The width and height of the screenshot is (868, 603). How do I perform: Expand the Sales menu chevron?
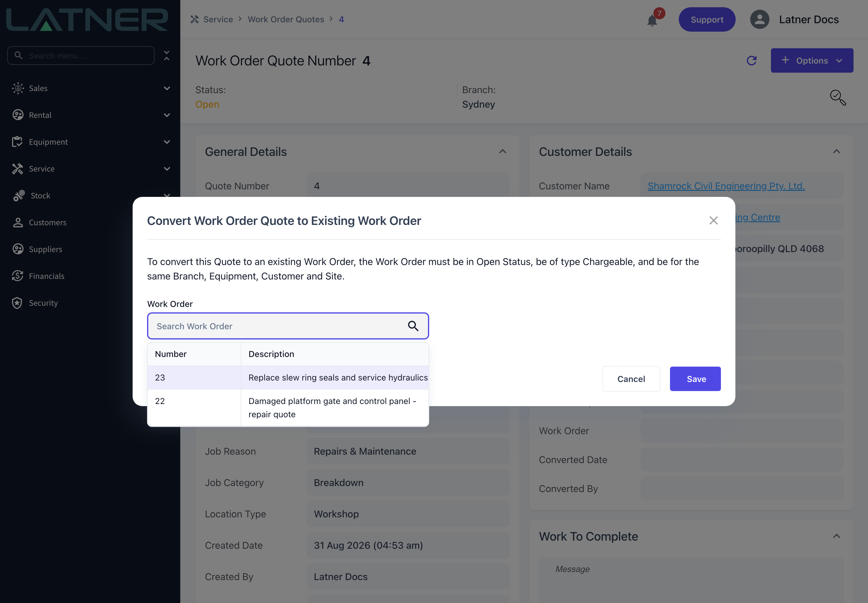pyautogui.click(x=167, y=88)
